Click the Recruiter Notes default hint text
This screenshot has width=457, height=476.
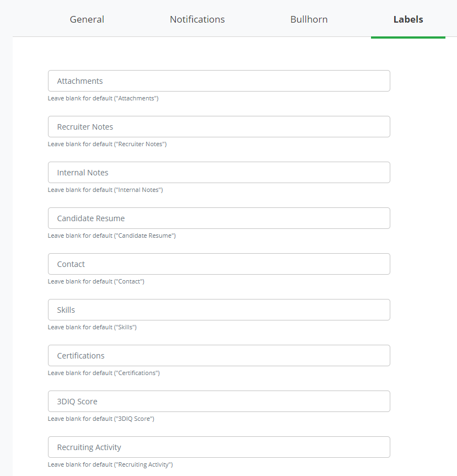pyautogui.click(x=107, y=144)
